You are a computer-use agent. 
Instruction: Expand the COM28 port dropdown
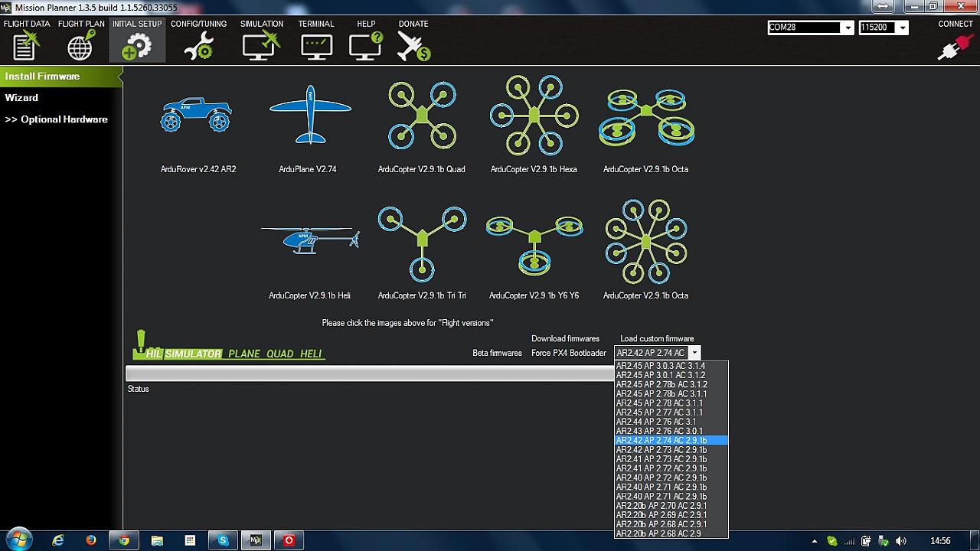847,28
